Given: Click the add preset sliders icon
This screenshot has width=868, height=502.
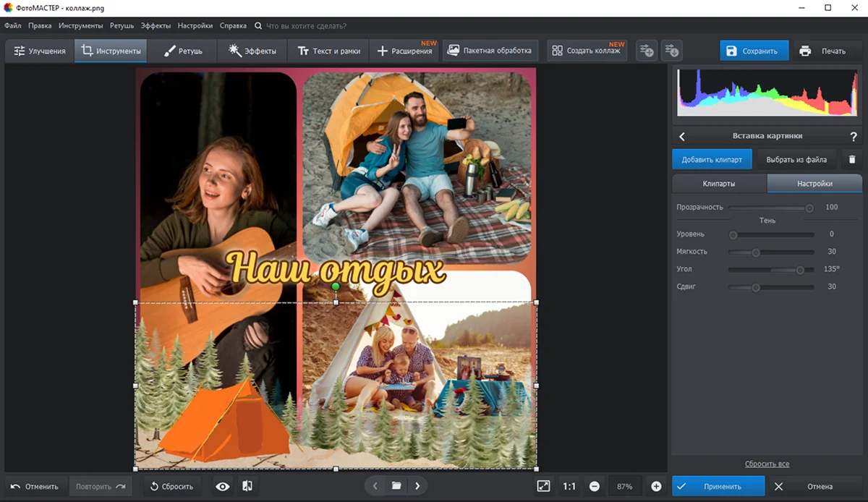Looking at the screenshot, I should click(646, 51).
